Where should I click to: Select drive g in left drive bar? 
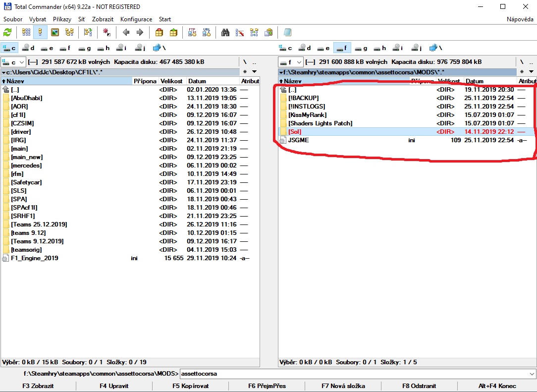tap(84, 48)
